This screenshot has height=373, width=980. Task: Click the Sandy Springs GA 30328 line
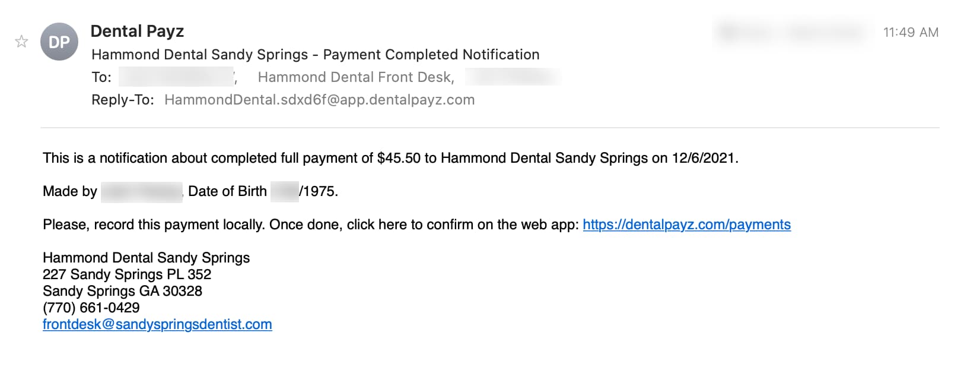click(122, 291)
